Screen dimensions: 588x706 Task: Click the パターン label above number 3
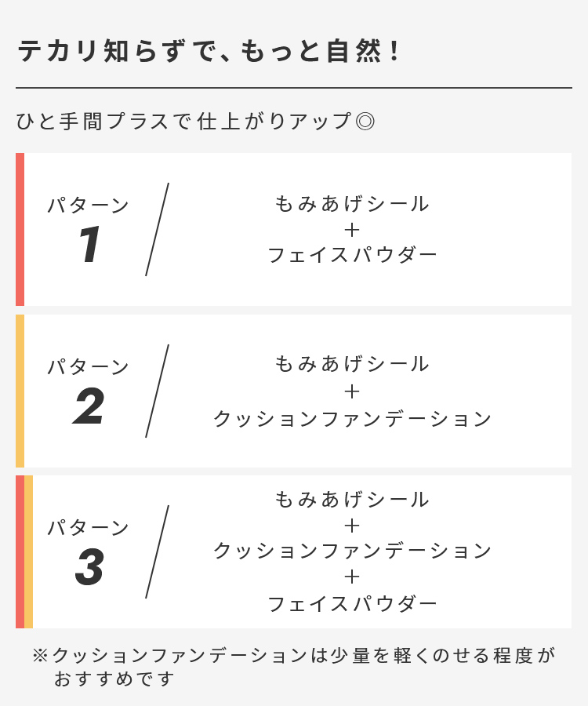88,528
